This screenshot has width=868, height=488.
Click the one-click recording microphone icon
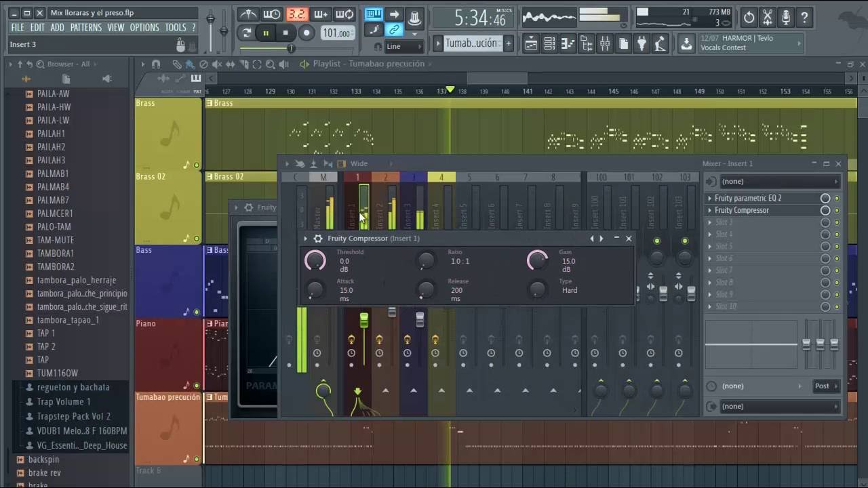pyautogui.click(x=786, y=18)
